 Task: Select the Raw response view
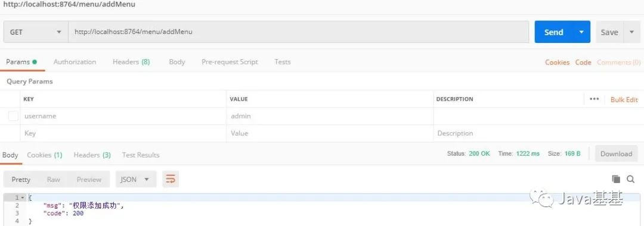coord(54,179)
